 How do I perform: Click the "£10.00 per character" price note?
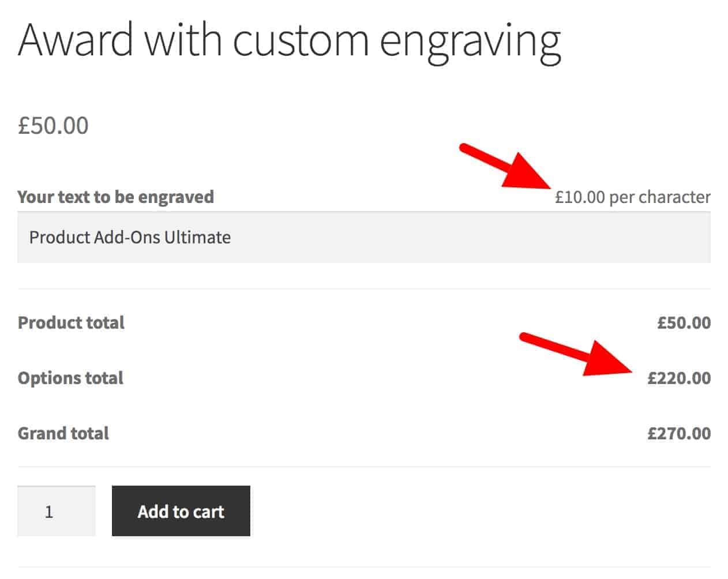click(x=632, y=197)
